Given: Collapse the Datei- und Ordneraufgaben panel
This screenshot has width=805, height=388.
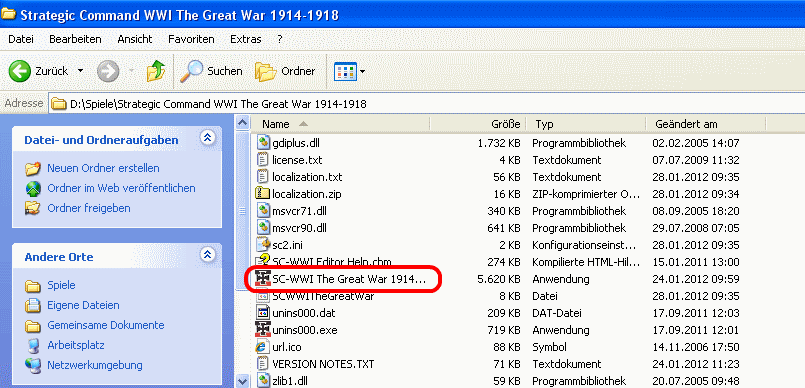Looking at the screenshot, I should (207, 138).
